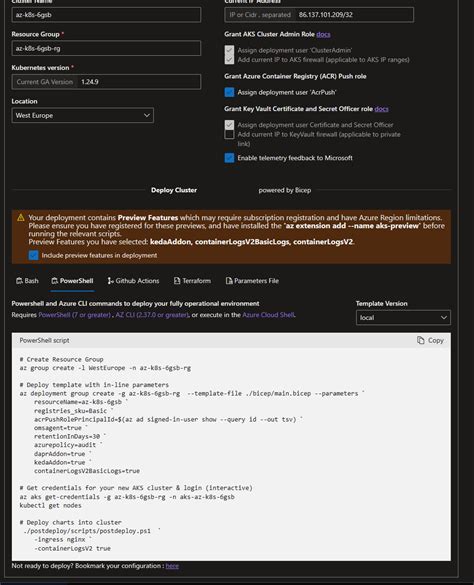Viewport: 474px width, 585px height.
Task: Click 'az aks get-credentials' command line
Action: pos(127,497)
